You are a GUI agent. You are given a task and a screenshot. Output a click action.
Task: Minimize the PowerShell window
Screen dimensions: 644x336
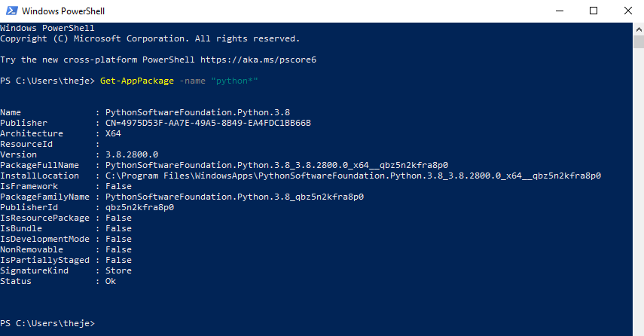(560, 11)
